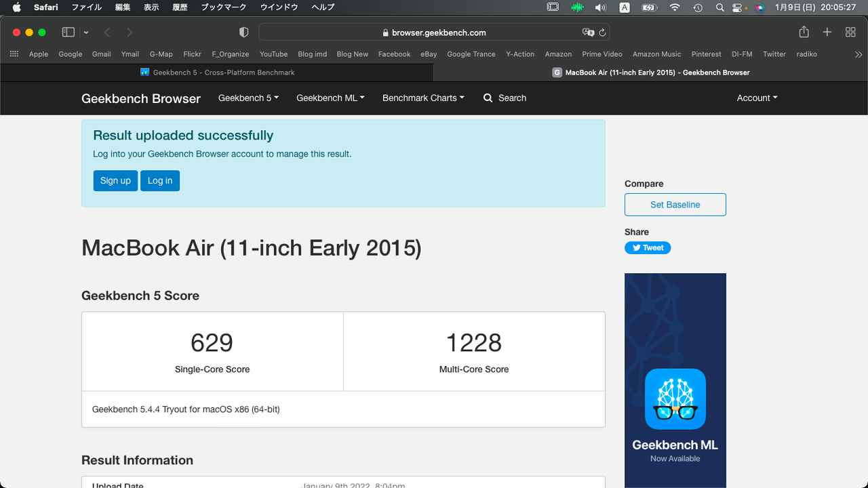Open Time Machine menu bar icon
Screen dimensions: 868x488
[x=698, y=7]
